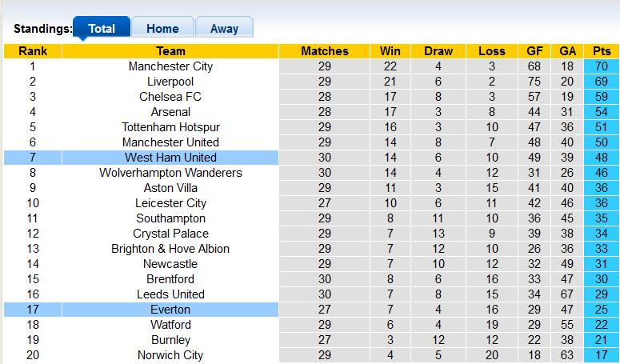Image resolution: width=620 pixels, height=364 pixels.
Task: Open Wolverhampton Wanderers team page
Action: [170, 173]
